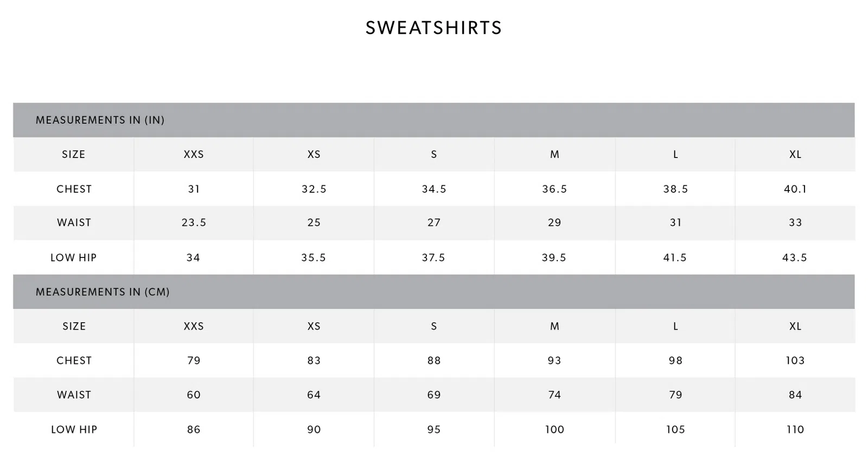This screenshot has width=868, height=454.
Task: Select chest value 103 centimeters for XL
Action: [795, 361]
